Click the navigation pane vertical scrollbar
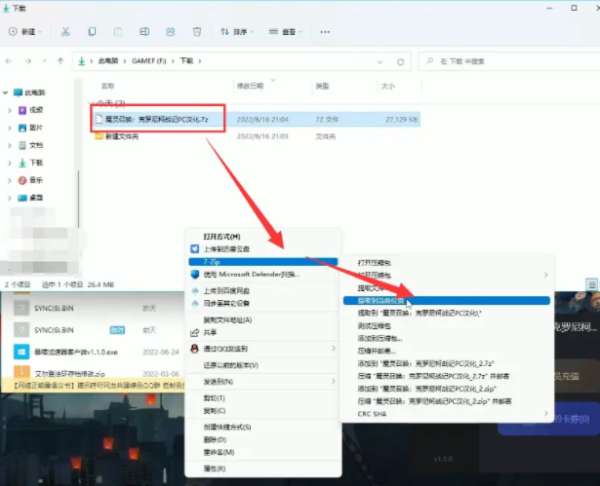 [78, 199]
